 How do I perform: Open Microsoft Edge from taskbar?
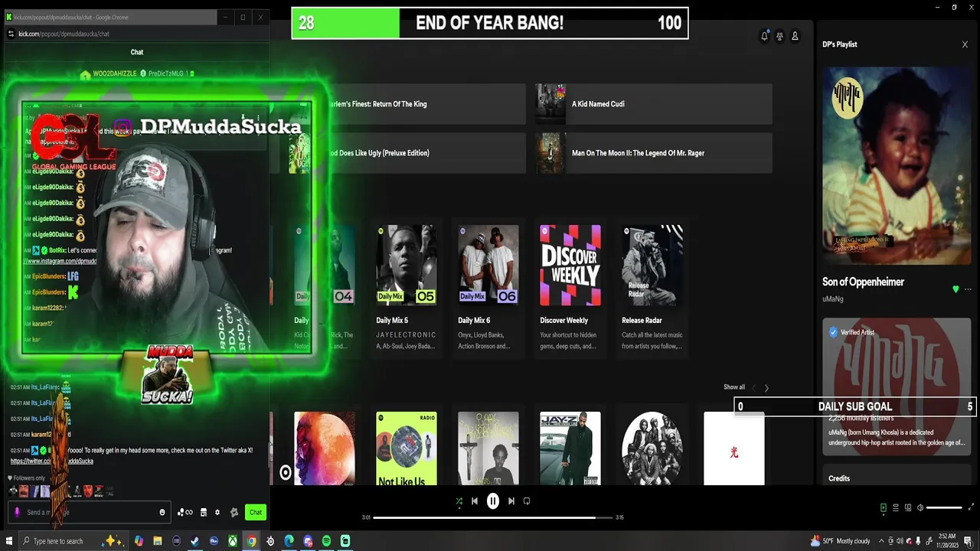click(x=289, y=541)
